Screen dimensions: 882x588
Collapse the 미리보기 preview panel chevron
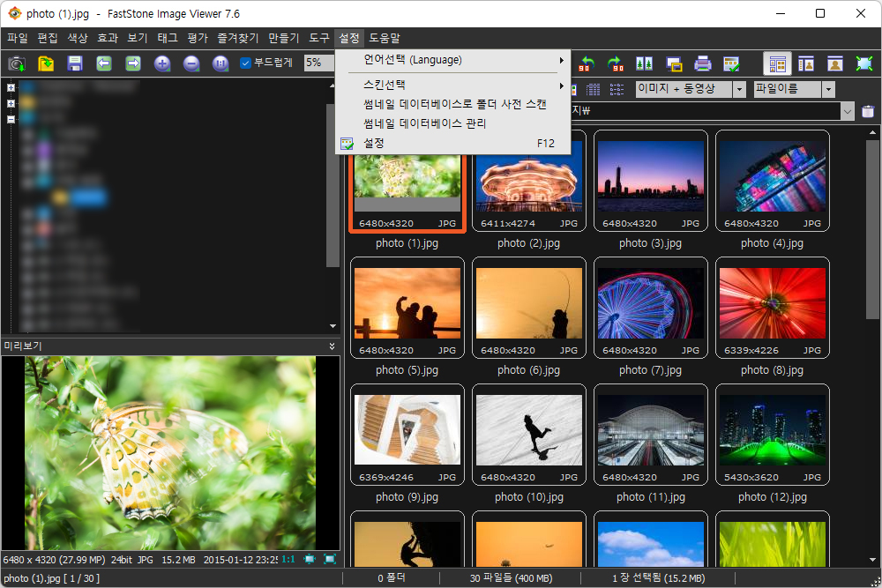pos(332,346)
